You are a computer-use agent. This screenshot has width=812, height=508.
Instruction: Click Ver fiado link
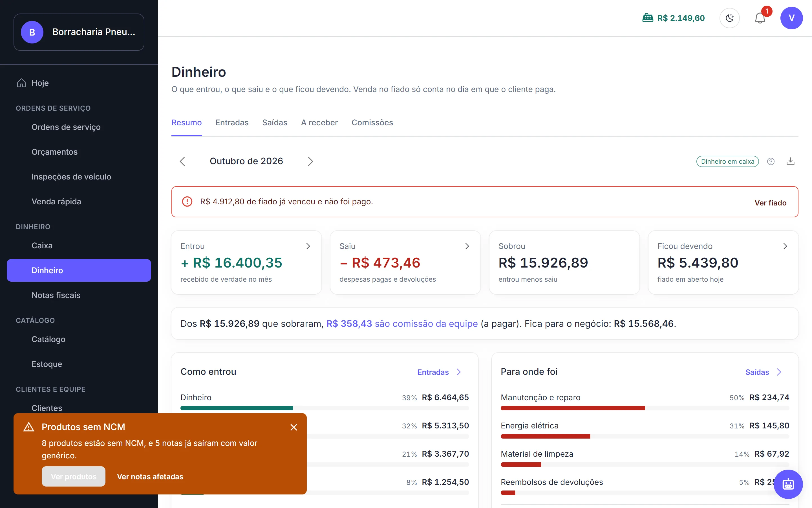[770, 203]
